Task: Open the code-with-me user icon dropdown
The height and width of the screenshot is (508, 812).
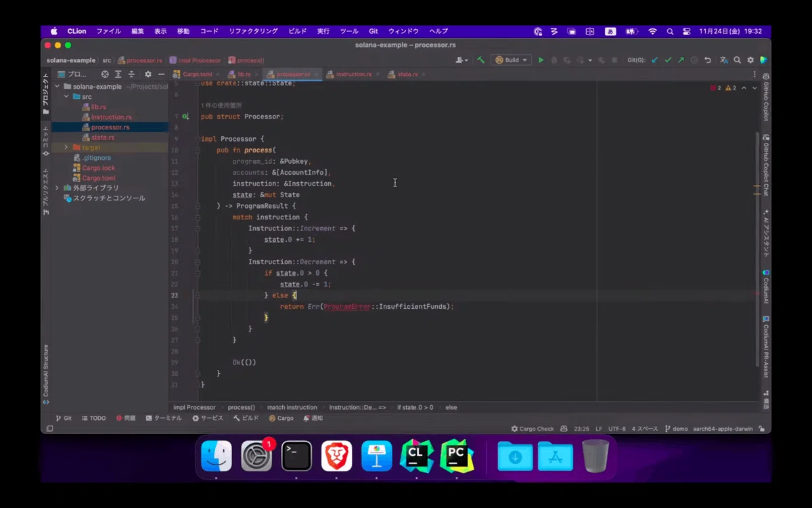Action: 462,60
